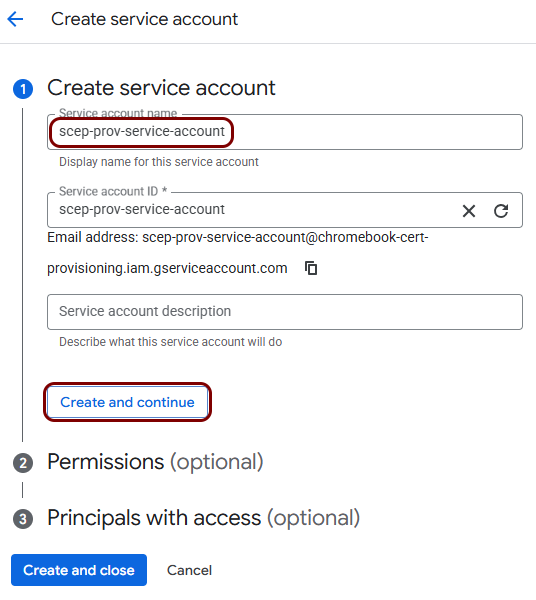The height and width of the screenshot is (600, 536).
Task: Select the step 3 numbered circle
Action: (x=23, y=519)
